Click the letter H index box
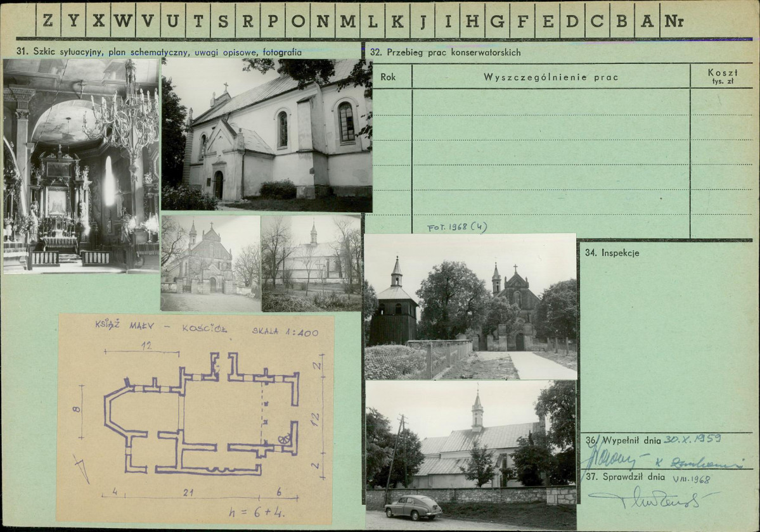The height and width of the screenshot is (532, 760). [473, 20]
